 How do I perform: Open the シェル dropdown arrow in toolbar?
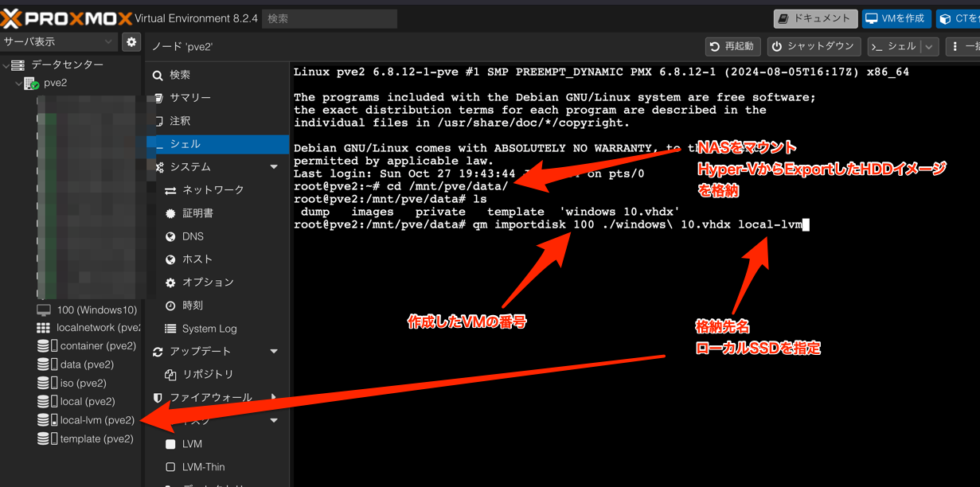(x=928, y=47)
